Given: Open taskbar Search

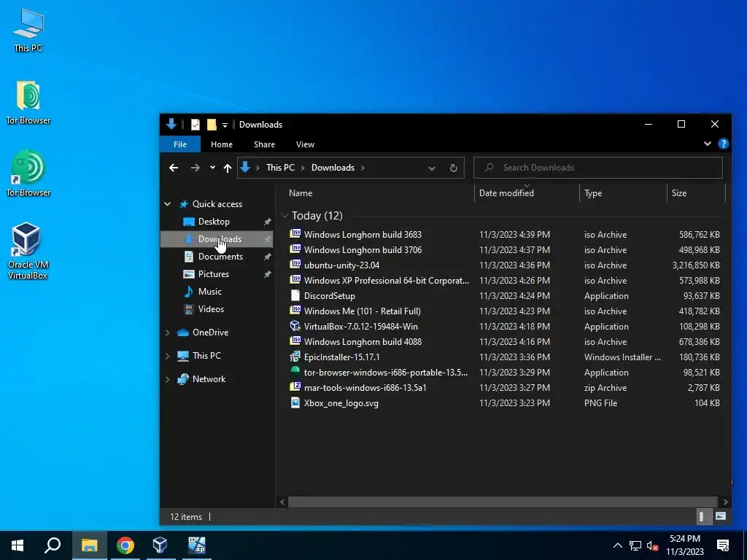Looking at the screenshot, I should tap(53, 545).
